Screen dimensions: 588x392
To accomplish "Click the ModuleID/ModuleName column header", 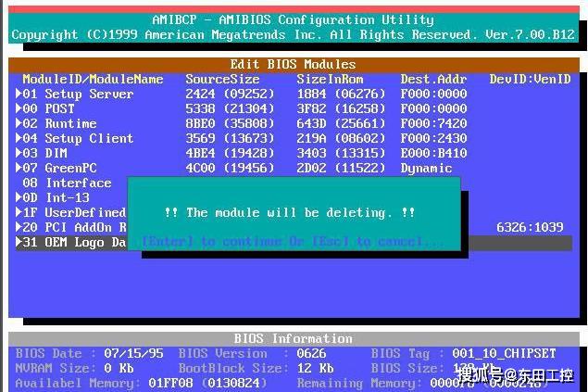I will coord(93,79).
